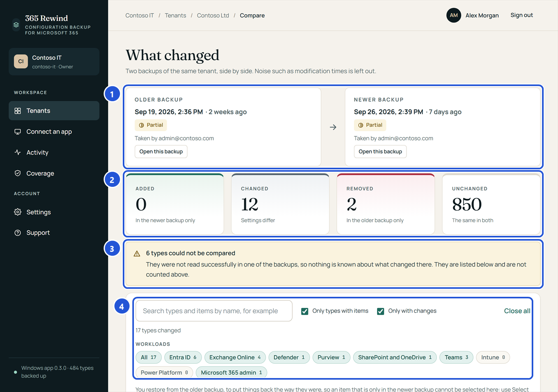Click the Sign out link
558x392 pixels.
(521, 15)
